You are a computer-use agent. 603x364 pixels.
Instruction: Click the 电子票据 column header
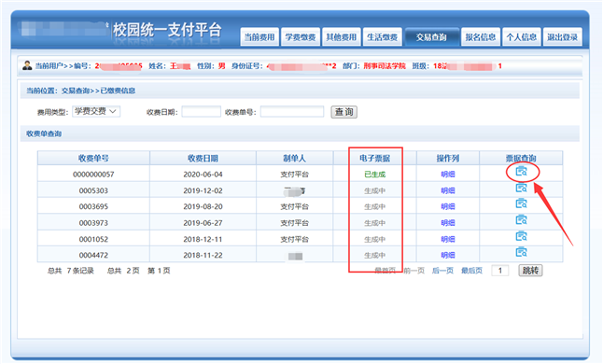(x=374, y=158)
